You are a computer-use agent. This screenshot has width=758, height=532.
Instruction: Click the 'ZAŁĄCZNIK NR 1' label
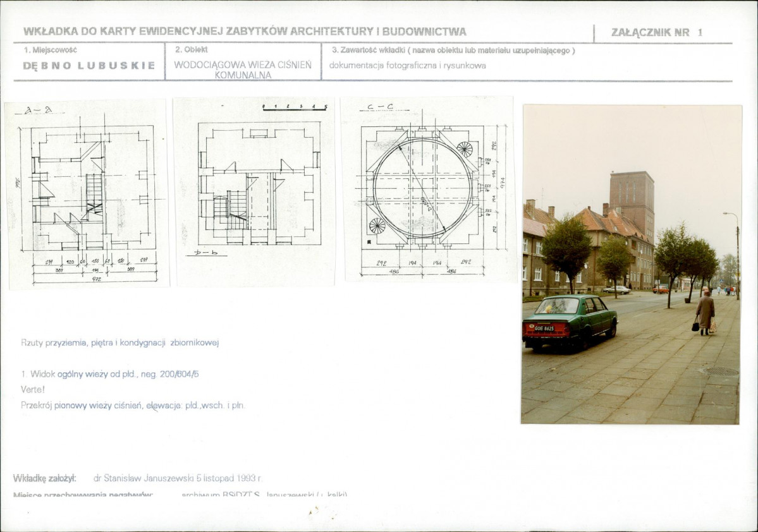[656, 33]
